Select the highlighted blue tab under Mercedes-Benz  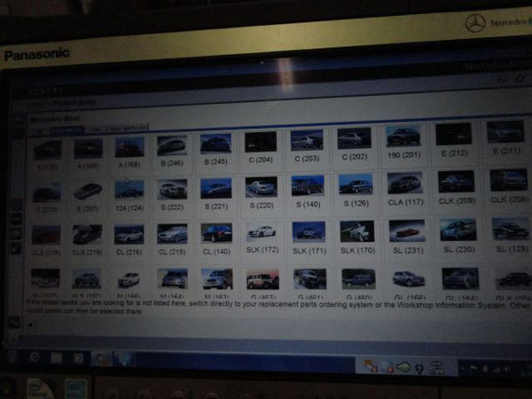67,130
